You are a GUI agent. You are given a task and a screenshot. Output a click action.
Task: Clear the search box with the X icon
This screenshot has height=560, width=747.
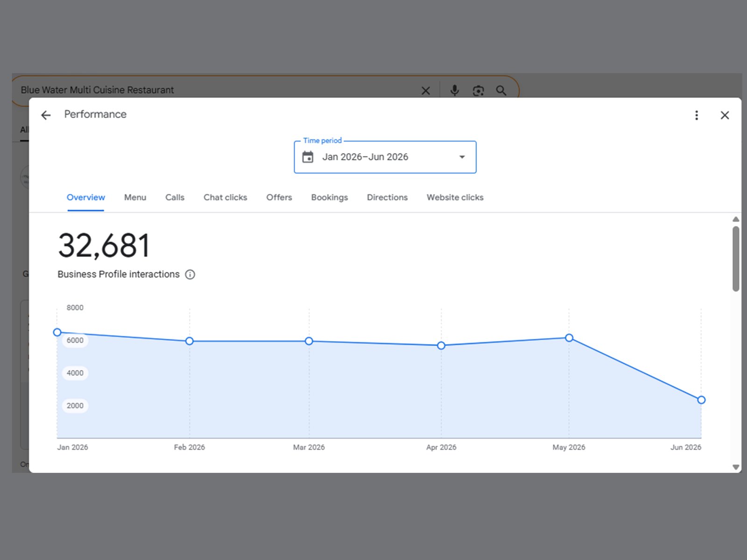(x=426, y=91)
